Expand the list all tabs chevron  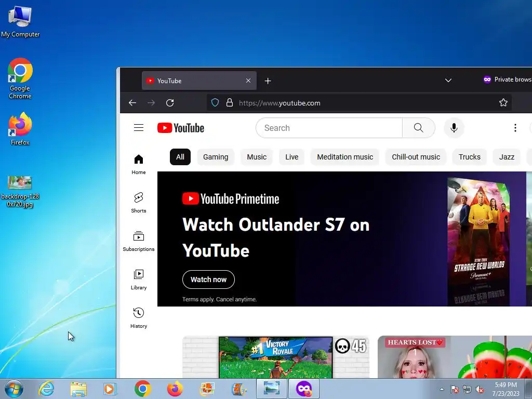point(448,81)
